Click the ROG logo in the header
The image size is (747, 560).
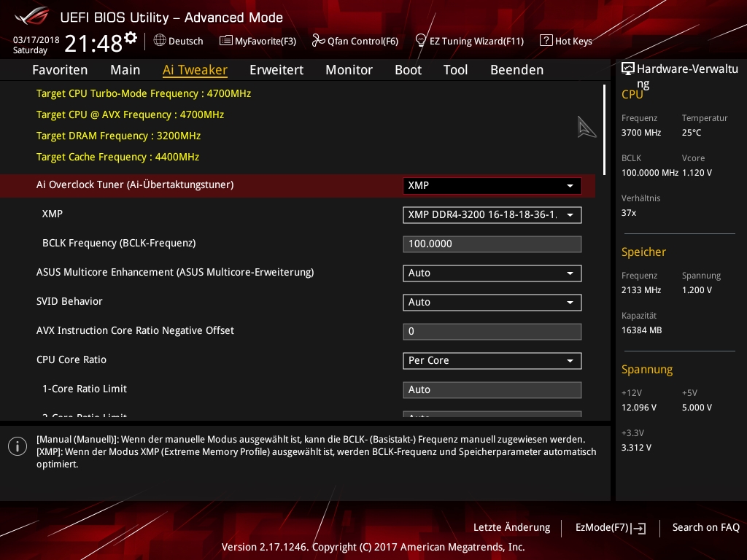click(31, 16)
